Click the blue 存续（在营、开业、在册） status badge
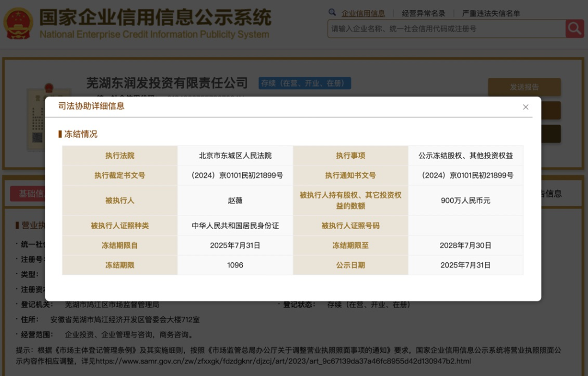This screenshot has height=376, width=588. pos(305,83)
